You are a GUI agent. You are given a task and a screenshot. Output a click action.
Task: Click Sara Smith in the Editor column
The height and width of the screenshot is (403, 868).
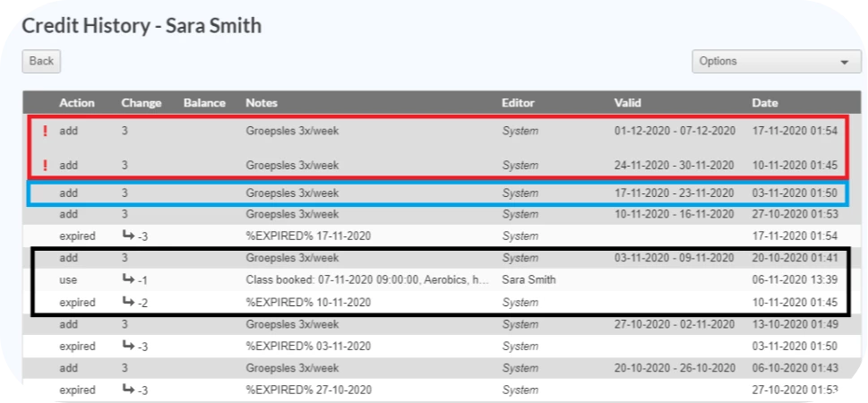pyautogui.click(x=529, y=280)
